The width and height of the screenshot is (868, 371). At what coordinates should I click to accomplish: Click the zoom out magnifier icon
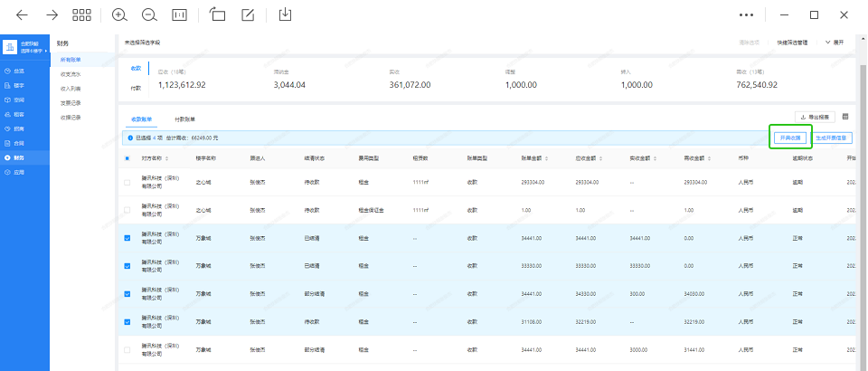point(149,14)
